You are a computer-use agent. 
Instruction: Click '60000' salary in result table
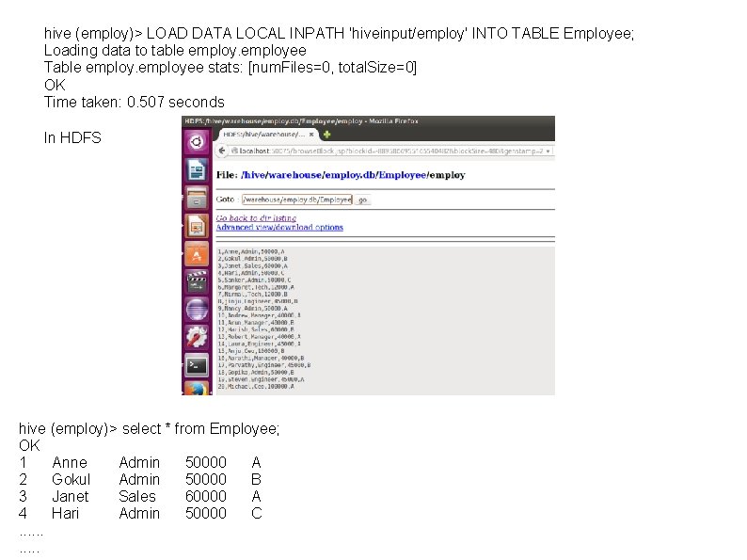pos(206,497)
